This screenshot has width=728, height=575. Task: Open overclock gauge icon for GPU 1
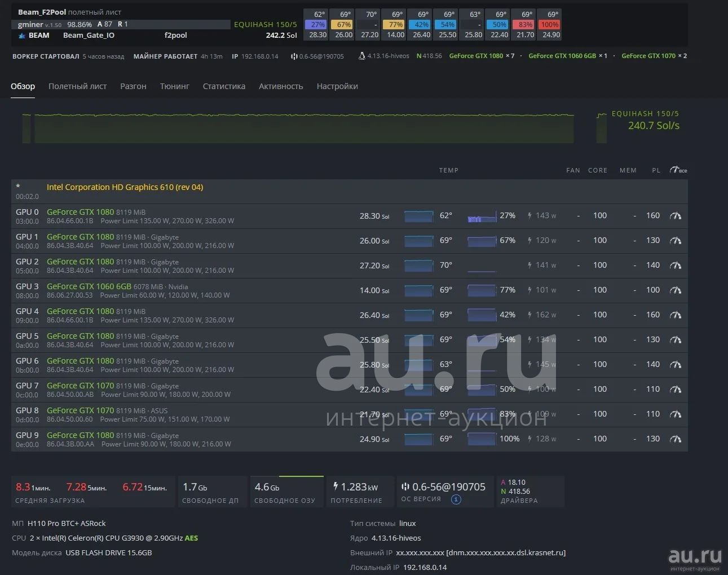[675, 241]
